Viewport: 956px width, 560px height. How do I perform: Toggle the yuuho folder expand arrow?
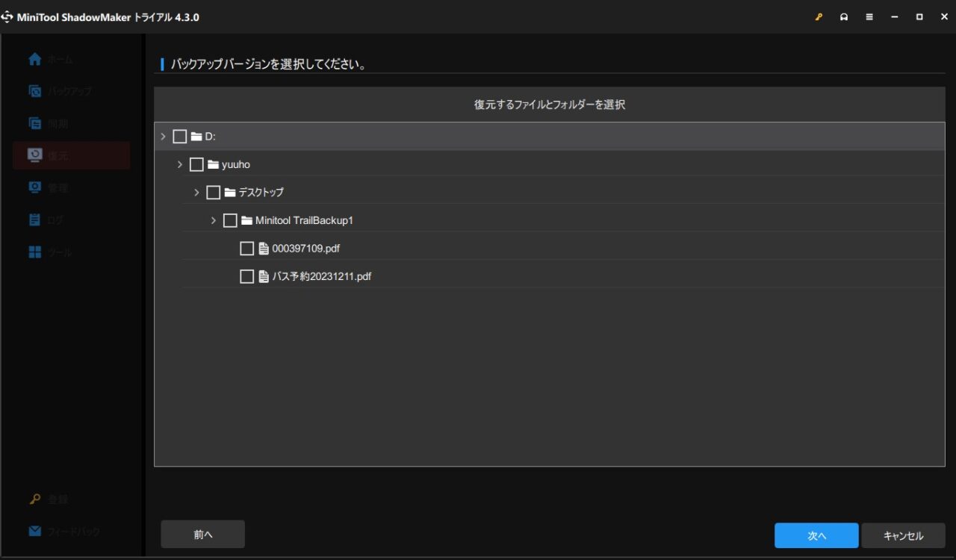(x=180, y=164)
